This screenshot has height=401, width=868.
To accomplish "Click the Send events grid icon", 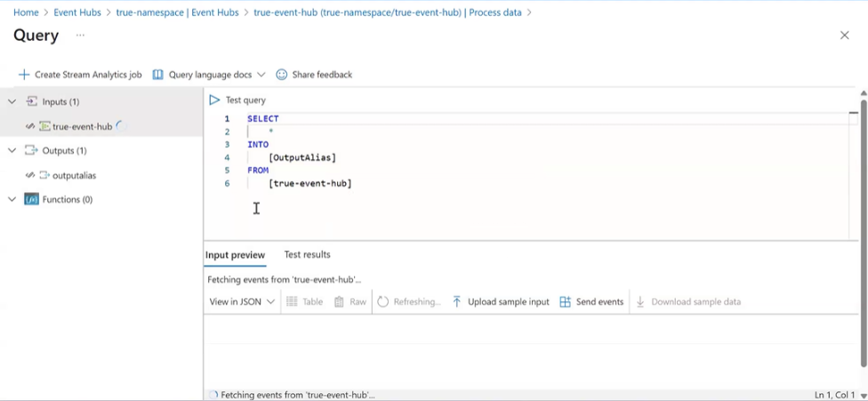I will tap(566, 302).
